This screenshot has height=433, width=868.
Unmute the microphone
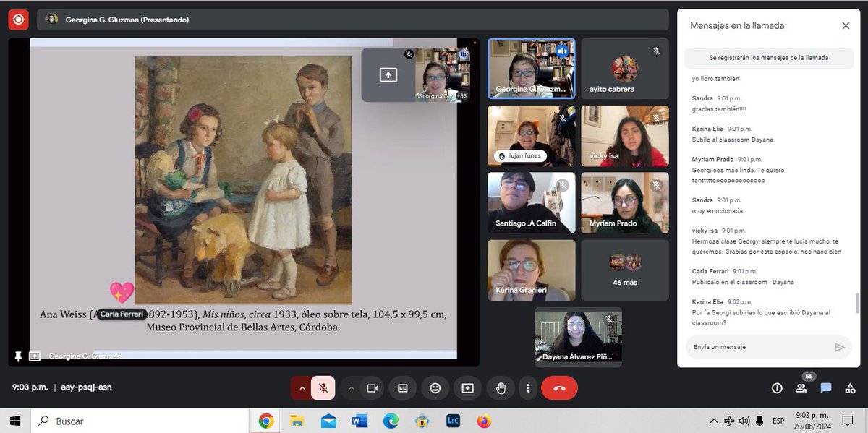pyautogui.click(x=323, y=388)
